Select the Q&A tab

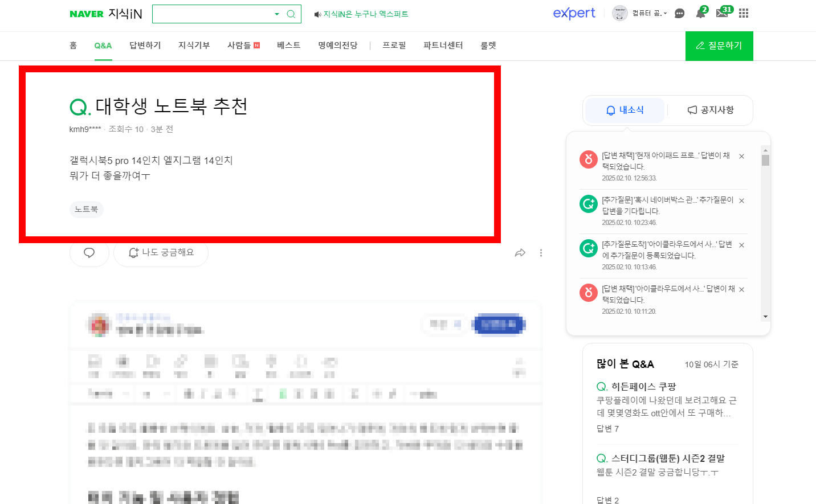(103, 46)
